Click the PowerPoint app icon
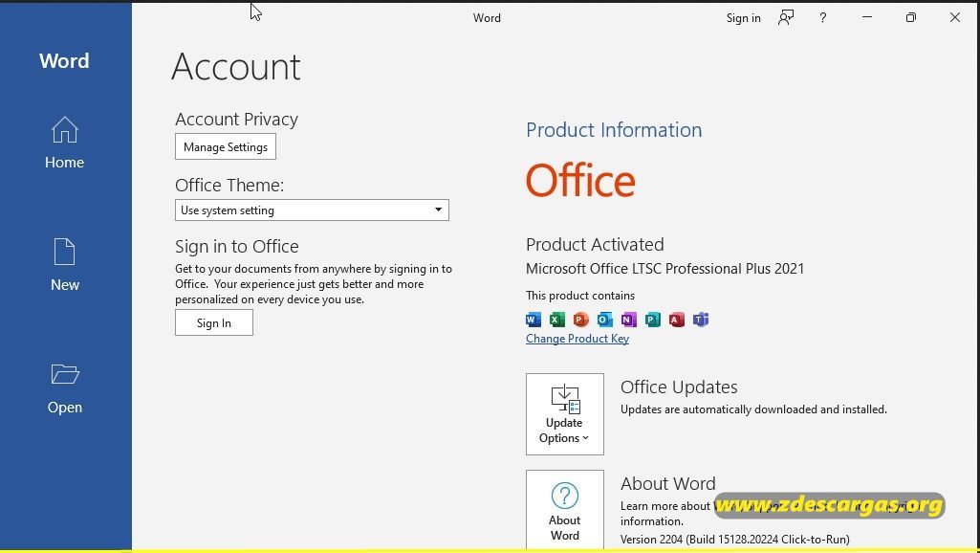The width and height of the screenshot is (980, 553). click(580, 320)
